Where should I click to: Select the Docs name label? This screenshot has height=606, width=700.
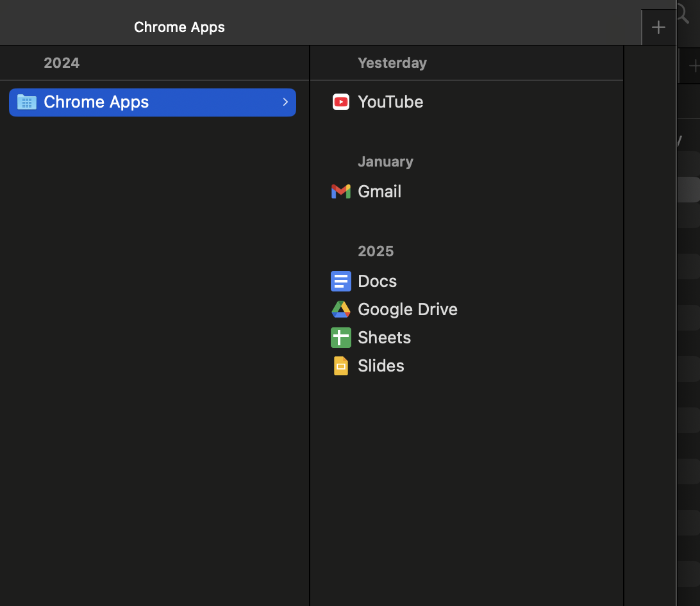pos(377,281)
